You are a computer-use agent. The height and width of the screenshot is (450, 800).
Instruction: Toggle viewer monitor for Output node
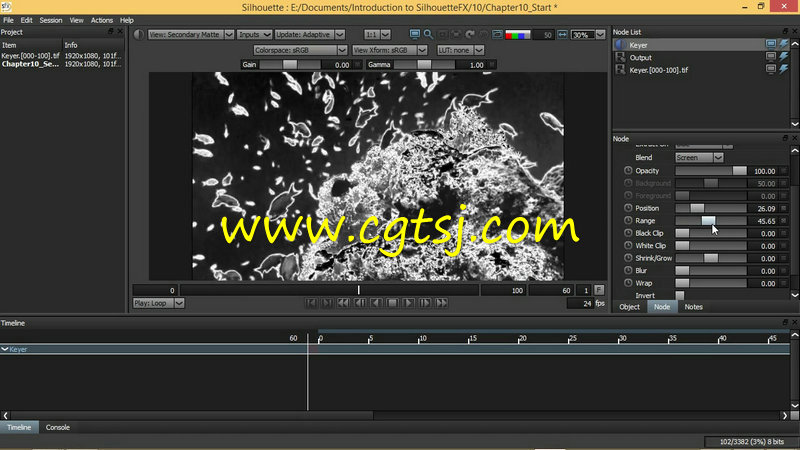coord(771,57)
